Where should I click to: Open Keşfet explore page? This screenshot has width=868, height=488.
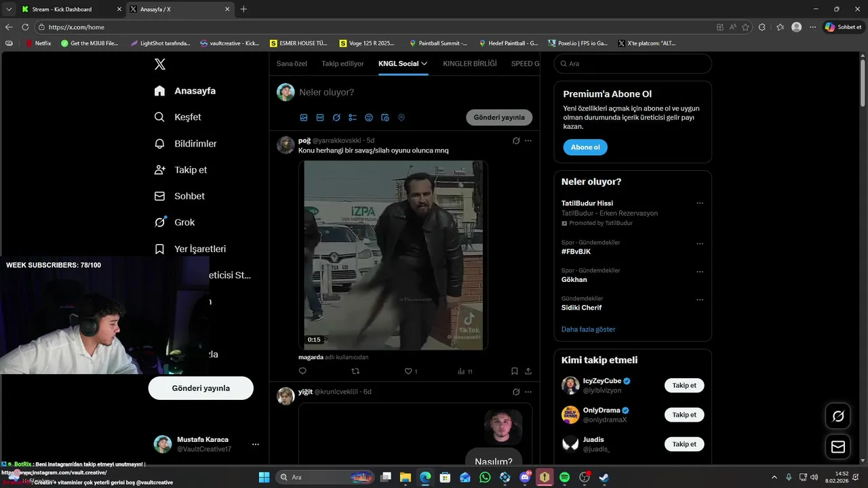coord(178,117)
